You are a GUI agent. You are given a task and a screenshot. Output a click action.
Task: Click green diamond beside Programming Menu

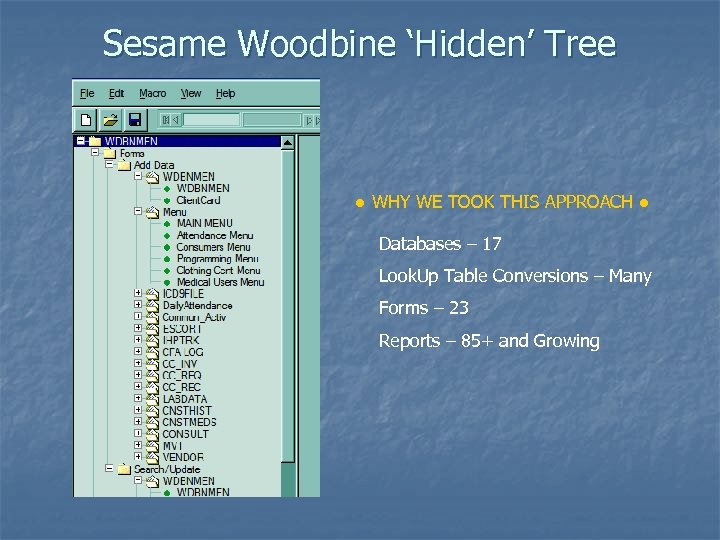(167, 259)
